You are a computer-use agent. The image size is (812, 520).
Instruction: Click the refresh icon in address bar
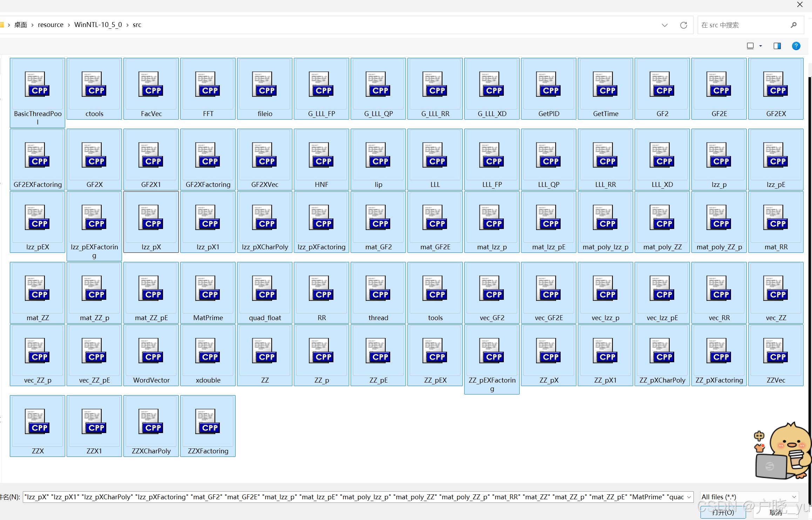(x=683, y=25)
